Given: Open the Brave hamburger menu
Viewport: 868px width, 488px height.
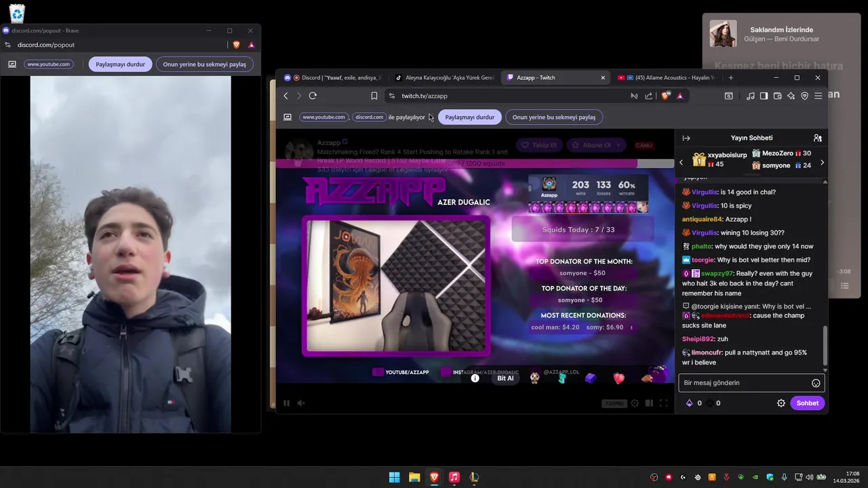Looking at the screenshot, I should 818,96.
